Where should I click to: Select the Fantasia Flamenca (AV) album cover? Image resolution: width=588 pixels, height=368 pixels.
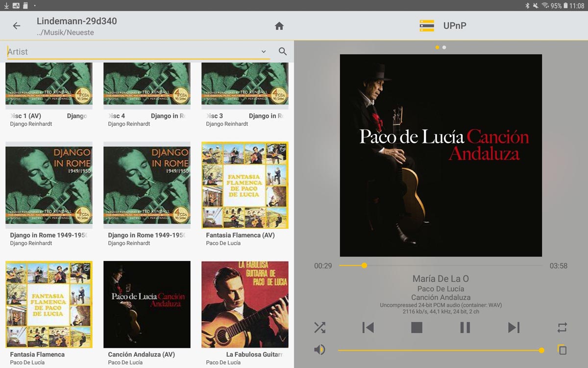tap(245, 185)
